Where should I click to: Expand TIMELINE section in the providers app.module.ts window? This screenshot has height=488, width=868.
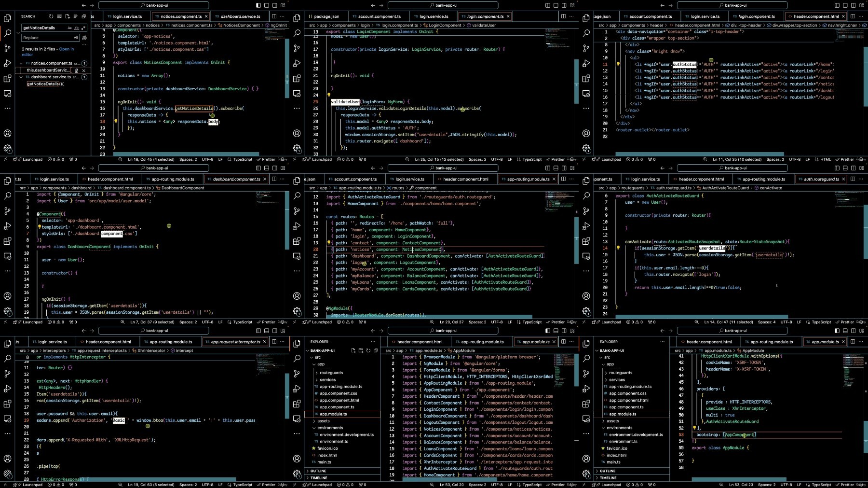click(x=632, y=478)
